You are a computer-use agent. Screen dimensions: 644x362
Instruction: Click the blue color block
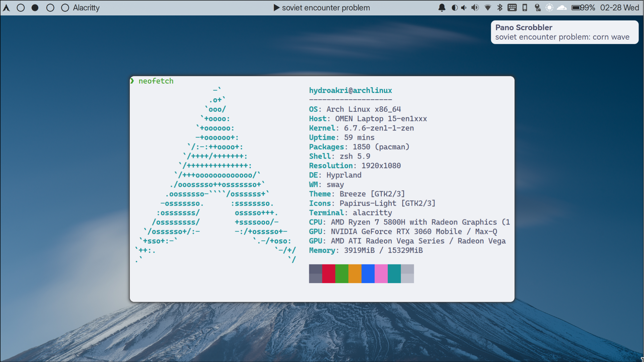[x=368, y=273]
